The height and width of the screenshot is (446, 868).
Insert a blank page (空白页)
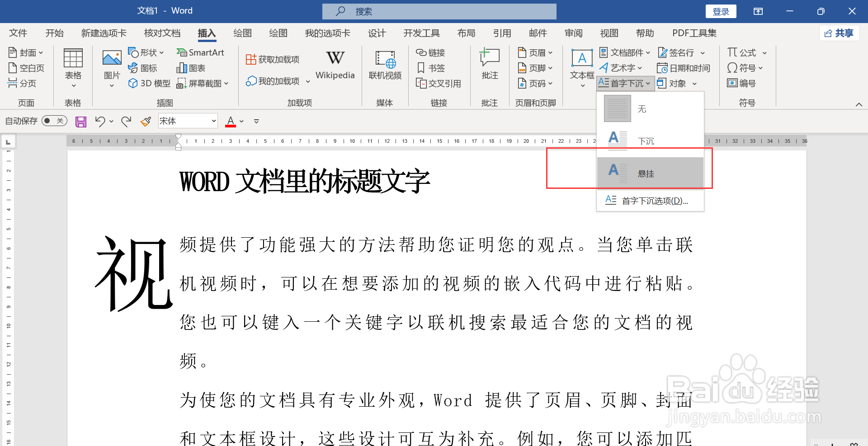26,68
